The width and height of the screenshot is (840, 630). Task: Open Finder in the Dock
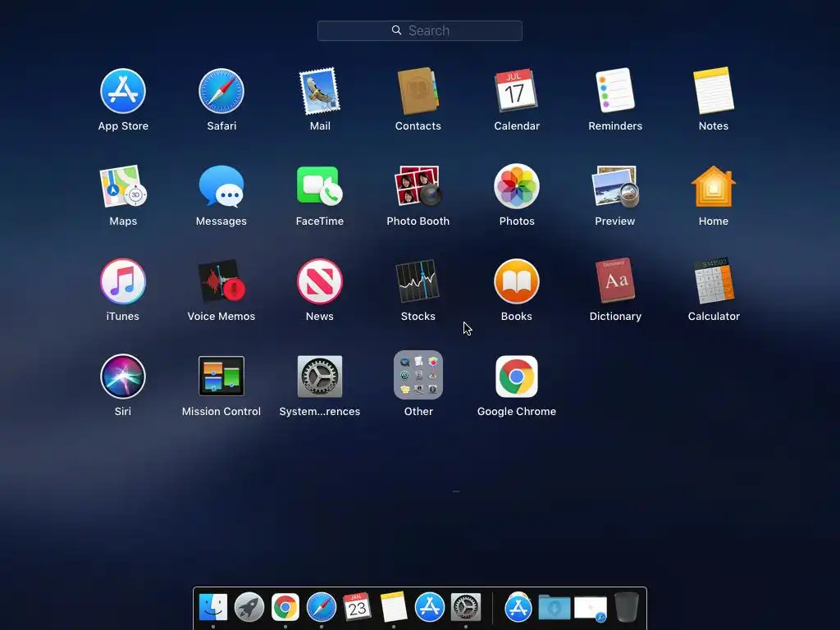[x=213, y=608]
